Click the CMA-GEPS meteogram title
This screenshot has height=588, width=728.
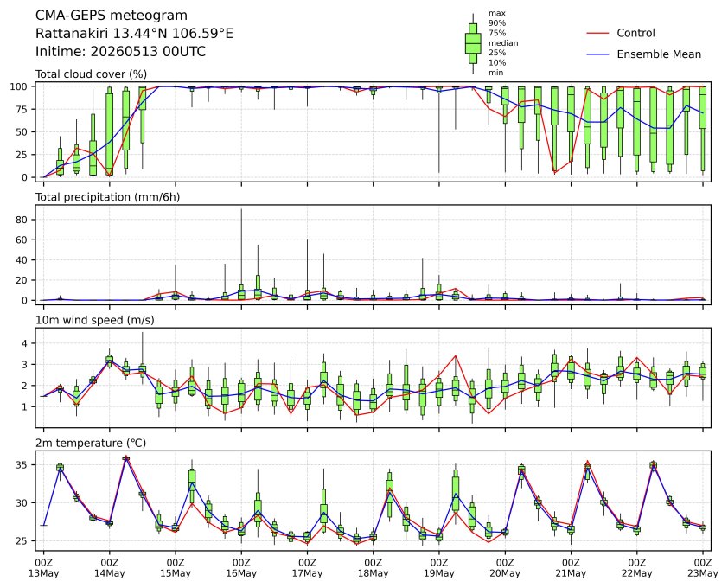pos(112,16)
